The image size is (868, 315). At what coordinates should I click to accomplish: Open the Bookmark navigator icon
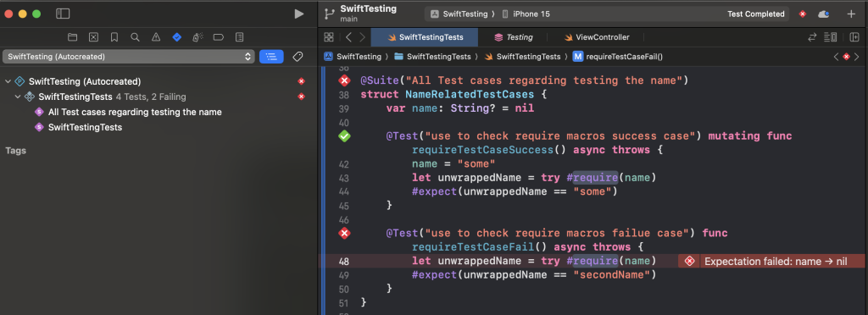114,37
